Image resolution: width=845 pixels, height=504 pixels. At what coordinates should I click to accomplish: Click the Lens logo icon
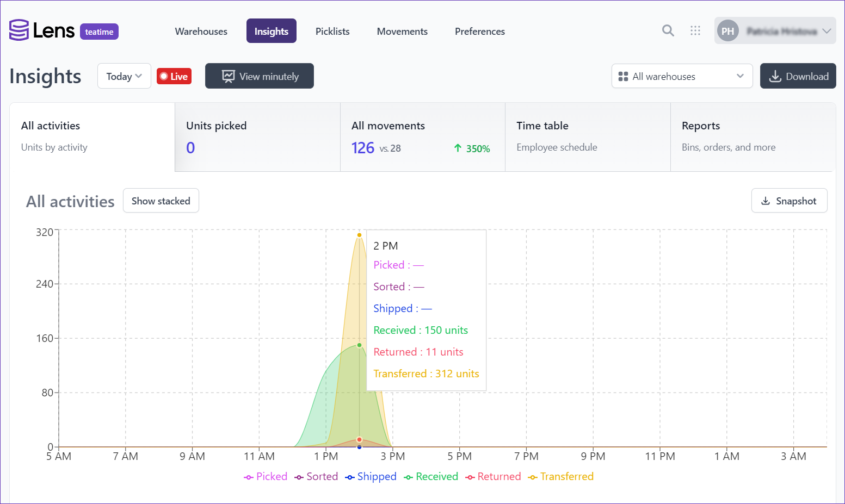click(x=19, y=30)
